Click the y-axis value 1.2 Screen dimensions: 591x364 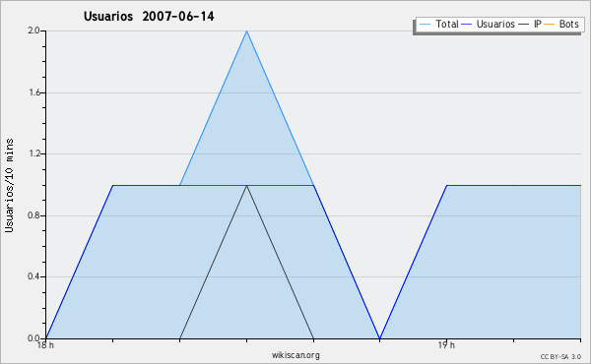click(x=33, y=153)
